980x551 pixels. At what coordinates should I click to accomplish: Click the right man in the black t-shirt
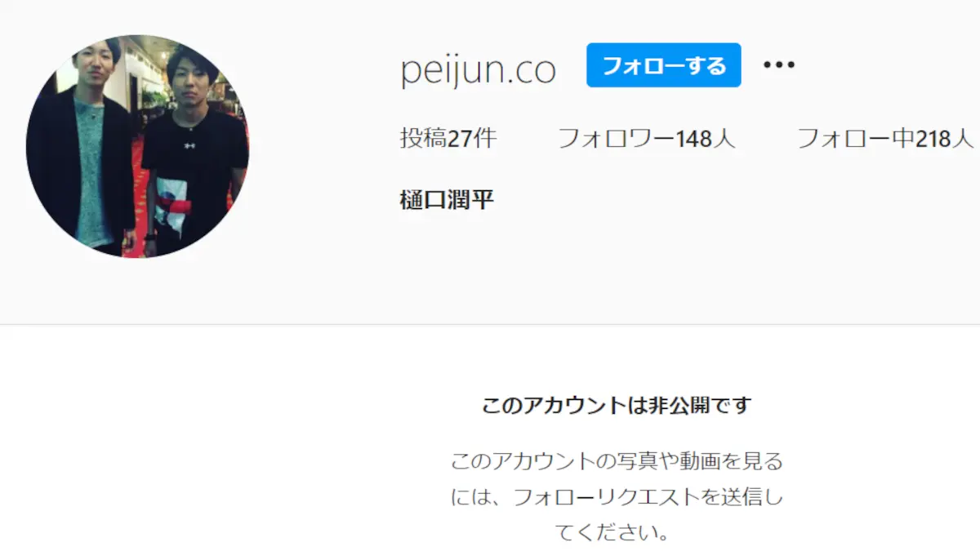pos(192,151)
